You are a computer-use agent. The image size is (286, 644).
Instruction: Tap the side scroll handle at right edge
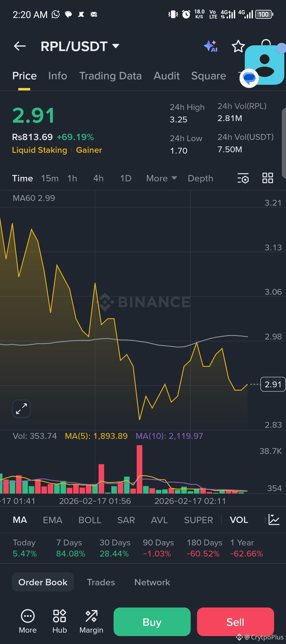point(284,143)
